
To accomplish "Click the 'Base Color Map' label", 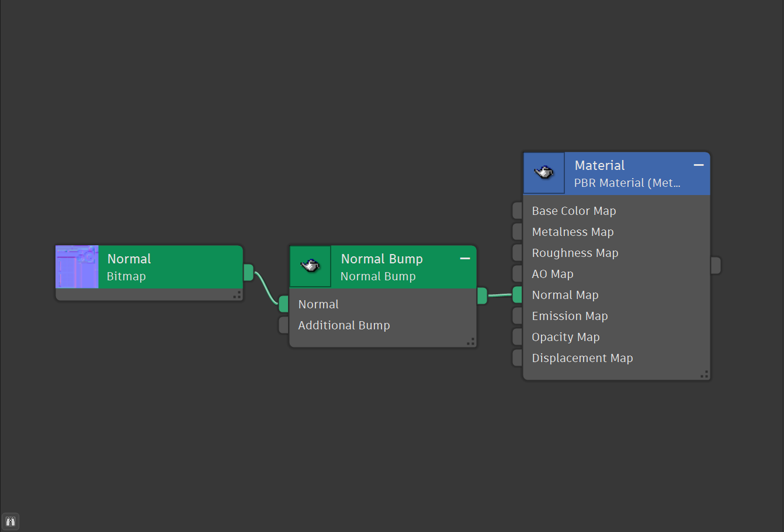I will click(x=574, y=211).
